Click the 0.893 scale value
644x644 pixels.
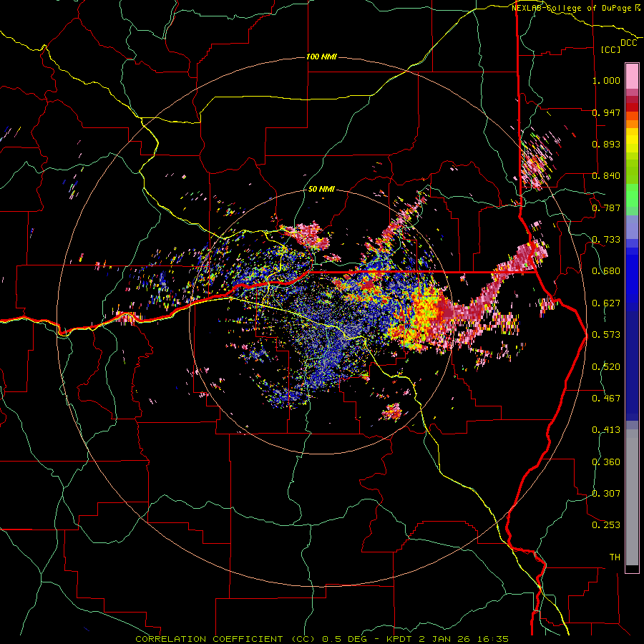pyautogui.click(x=606, y=144)
